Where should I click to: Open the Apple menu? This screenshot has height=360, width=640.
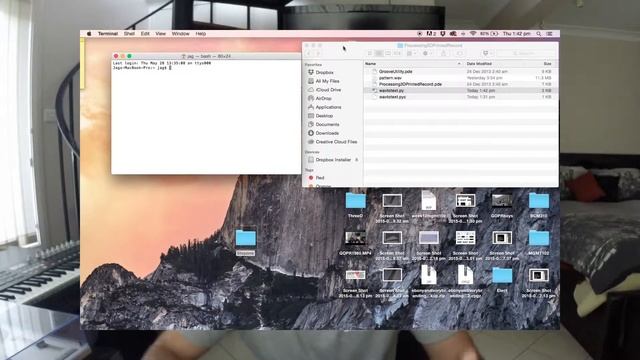tap(89, 34)
